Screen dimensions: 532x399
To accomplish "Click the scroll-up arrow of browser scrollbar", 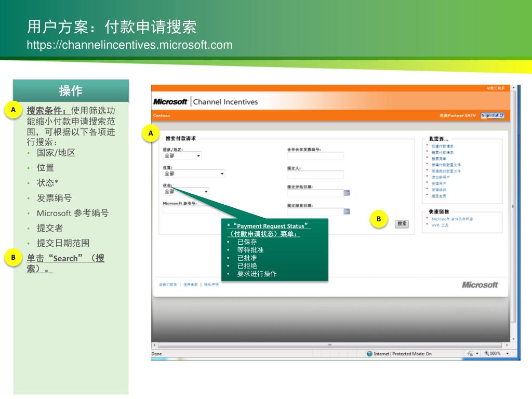I will [513, 87].
